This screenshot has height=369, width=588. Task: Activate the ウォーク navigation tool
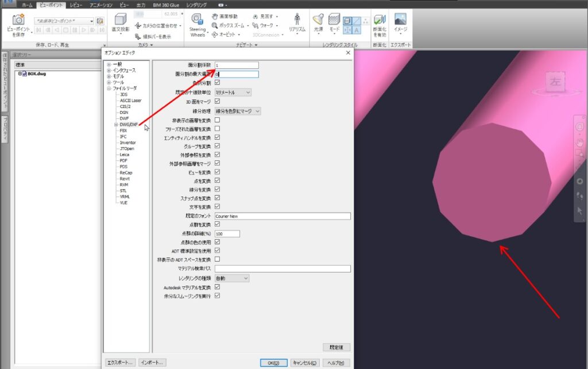pos(266,26)
